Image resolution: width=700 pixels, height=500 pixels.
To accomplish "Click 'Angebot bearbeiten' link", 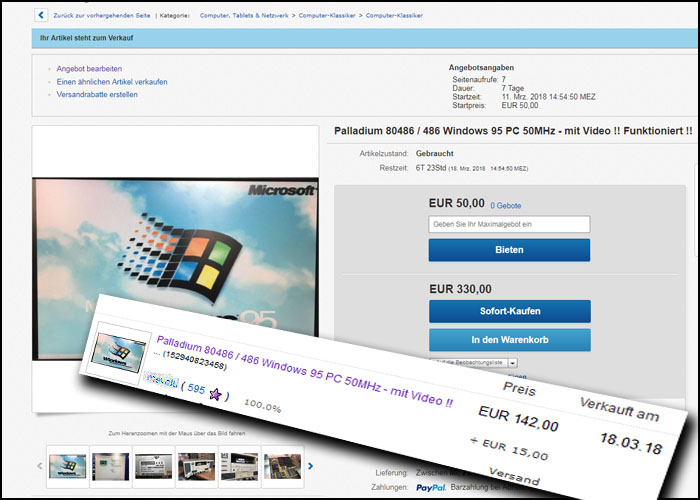I will (x=89, y=69).
